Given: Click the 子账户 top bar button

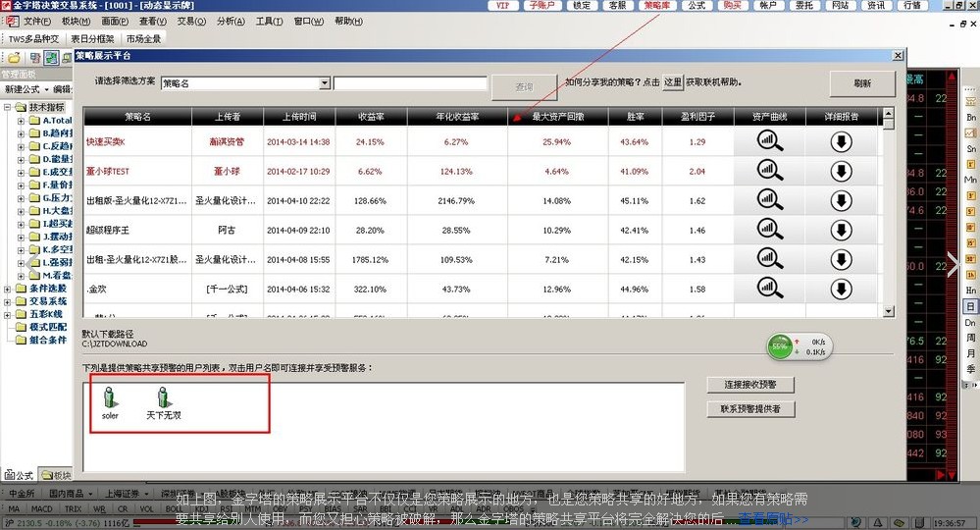Looking at the screenshot, I should [x=542, y=5].
